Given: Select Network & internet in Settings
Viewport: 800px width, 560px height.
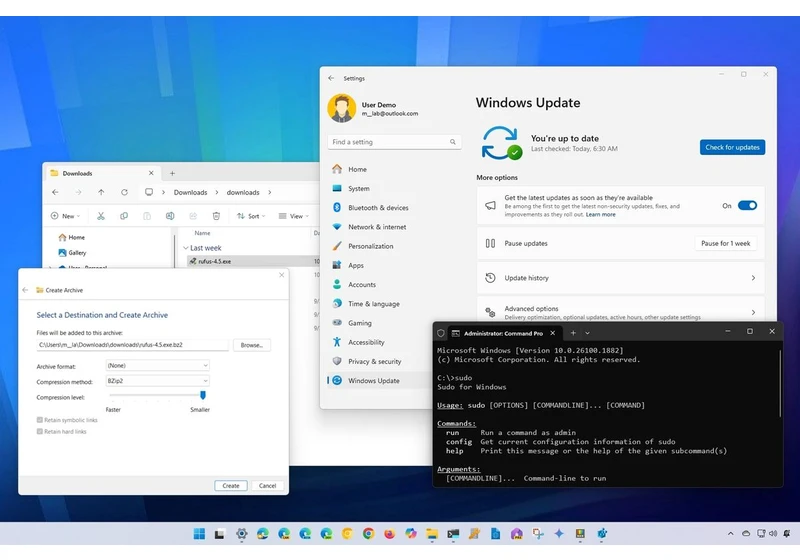Looking at the screenshot, I should coord(378,227).
